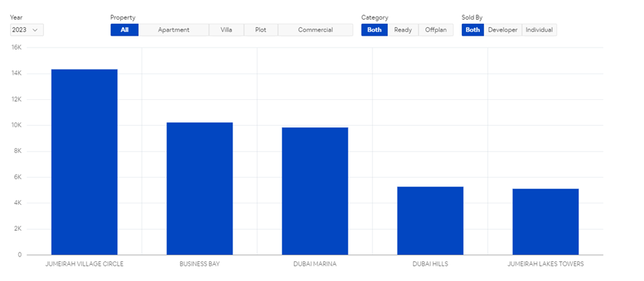Click the 16K y-axis value
644x281 pixels.
(x=17, y=48)
